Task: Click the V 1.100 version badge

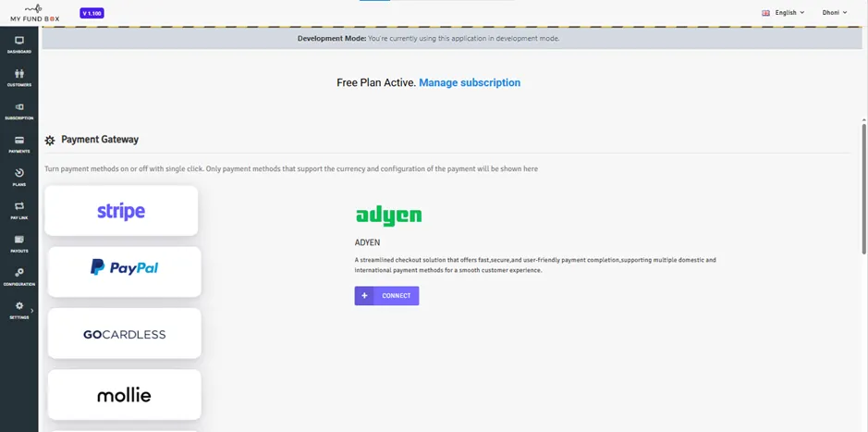Action: (92, 13)
